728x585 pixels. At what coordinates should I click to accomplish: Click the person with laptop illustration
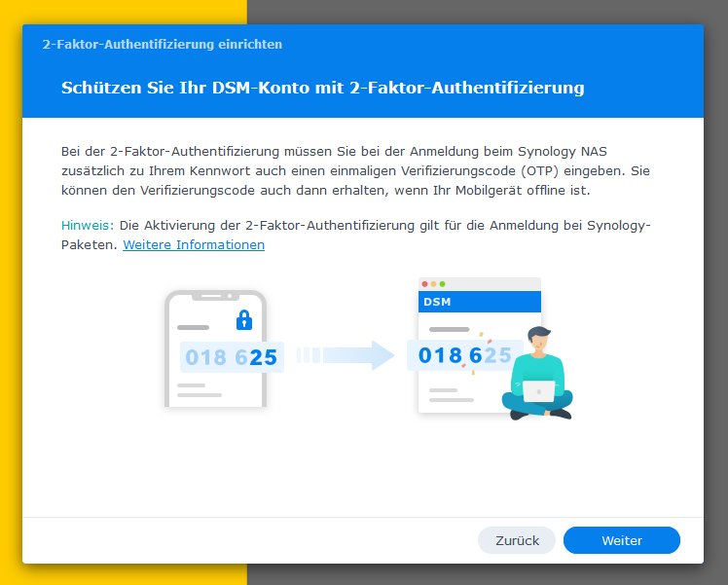click(537, 373)
